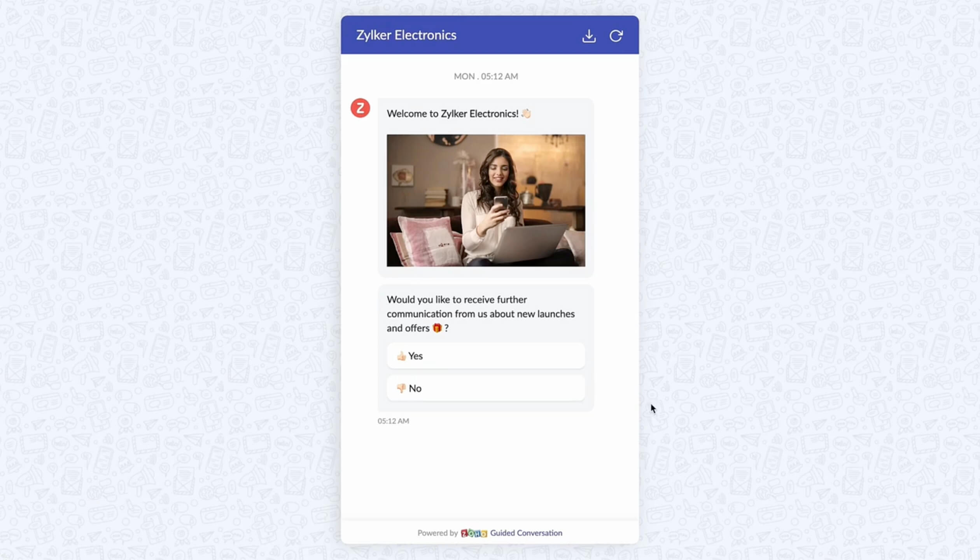The height and width of the screenshot is (560, 980).
Task: Choose the No option
Action: click(486, 388)
